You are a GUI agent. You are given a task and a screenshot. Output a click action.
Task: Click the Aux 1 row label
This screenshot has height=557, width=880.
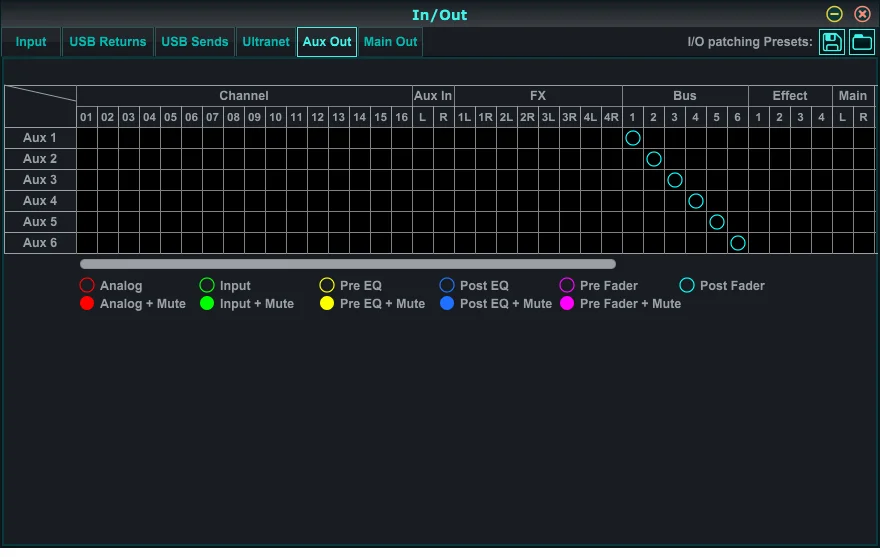(x=40, y=138)
